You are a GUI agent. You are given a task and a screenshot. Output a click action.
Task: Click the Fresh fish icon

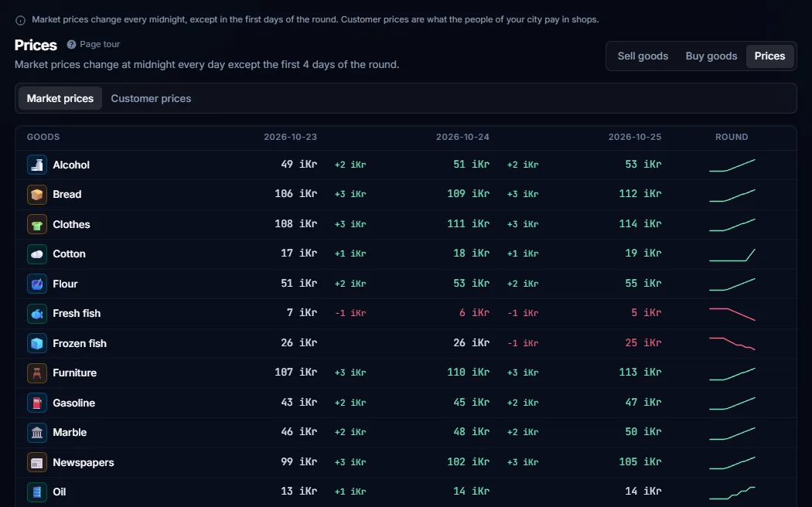pyautogui.click(x=37, y=314)
